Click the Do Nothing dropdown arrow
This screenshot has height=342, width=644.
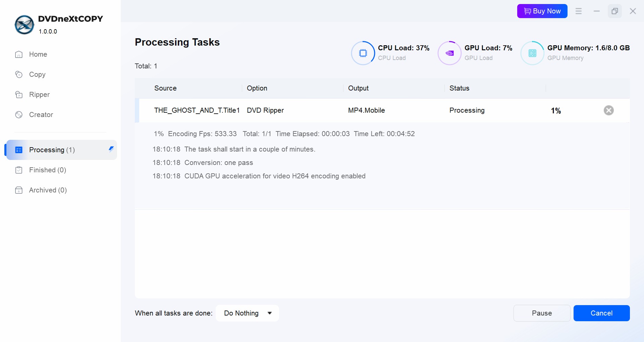pos(270,313)
